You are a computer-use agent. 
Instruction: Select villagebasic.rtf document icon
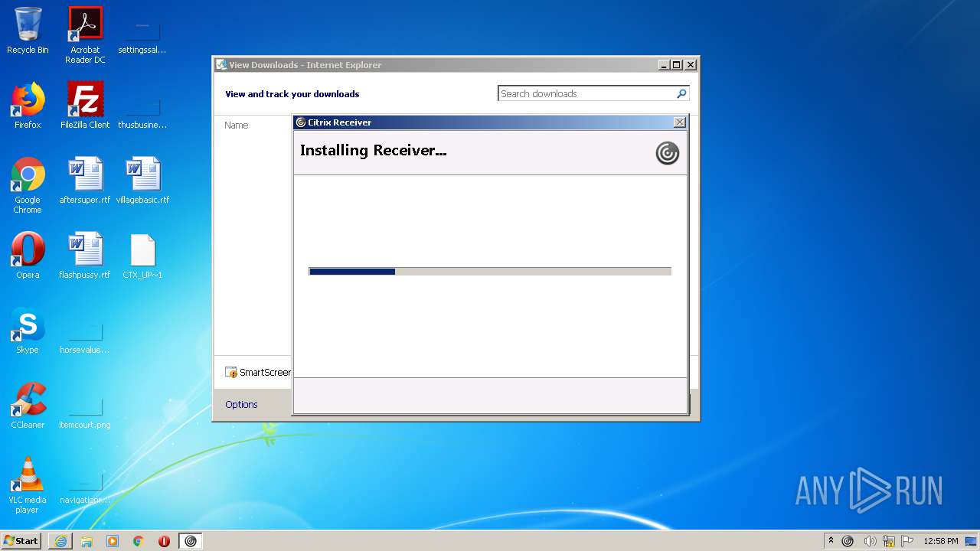[142, 181]
